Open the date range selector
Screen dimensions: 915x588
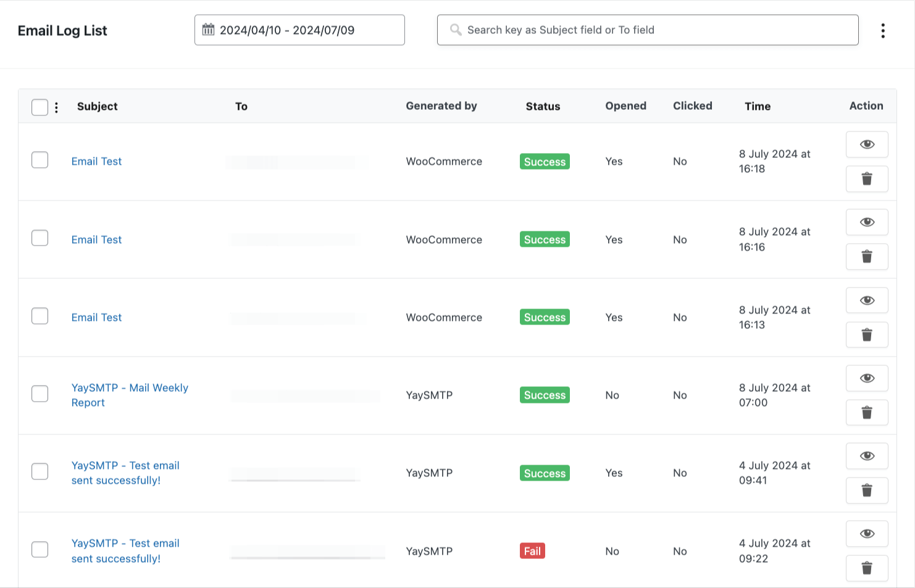coord(299,30)
